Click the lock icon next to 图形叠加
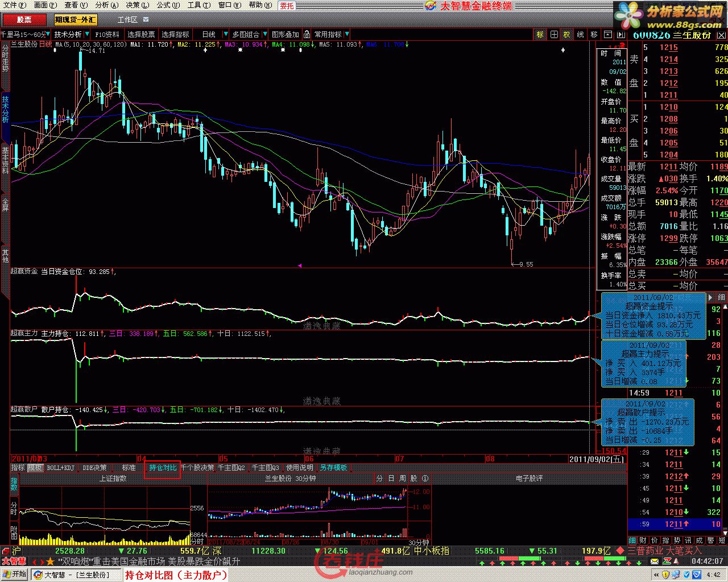 (x=307, y=35)
